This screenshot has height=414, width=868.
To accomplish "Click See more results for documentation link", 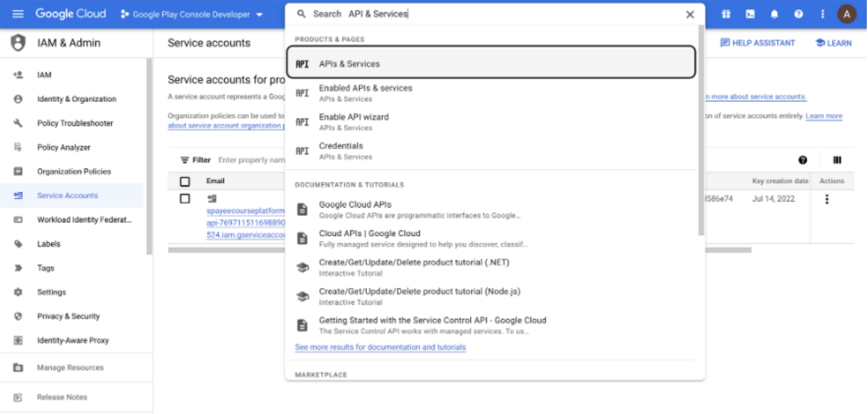I will pyautogui.click(x=380, y=347).
